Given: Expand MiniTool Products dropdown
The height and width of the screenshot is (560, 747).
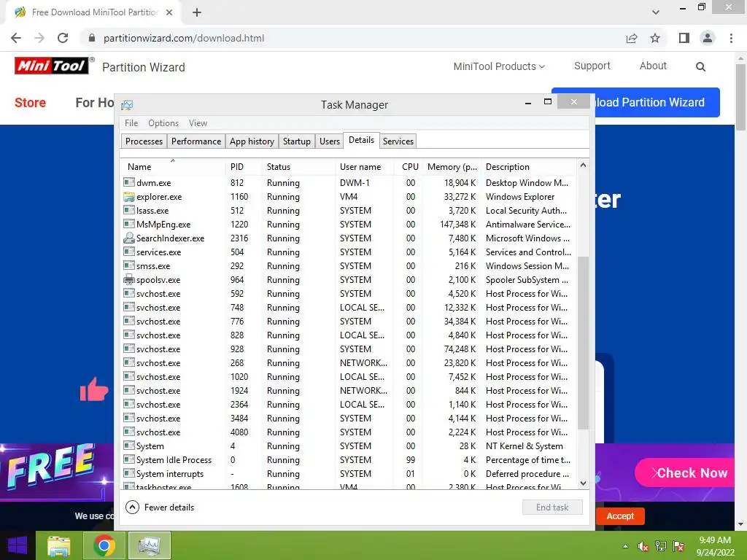Looking at the screenshot, I should coord(499,66).
